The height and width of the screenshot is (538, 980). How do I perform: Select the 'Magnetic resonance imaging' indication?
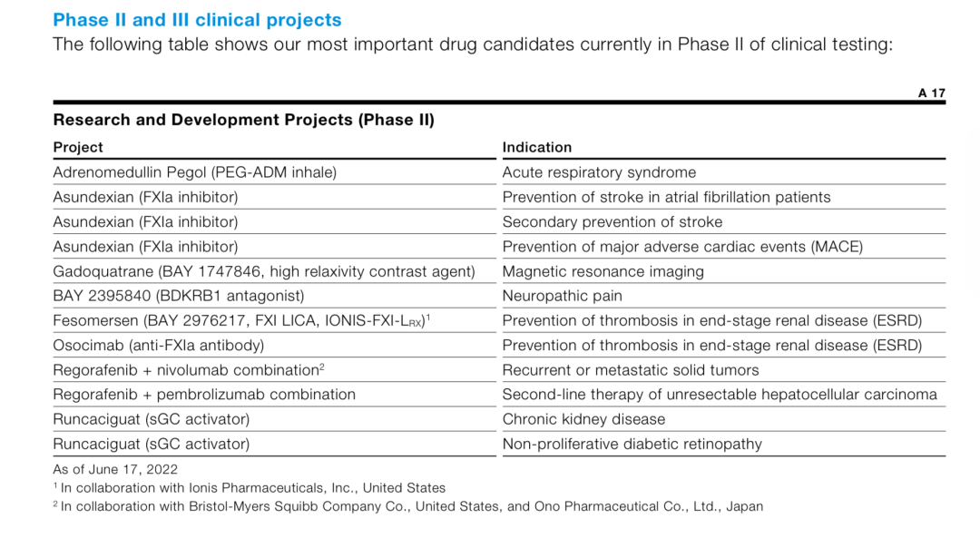point(603,271)
